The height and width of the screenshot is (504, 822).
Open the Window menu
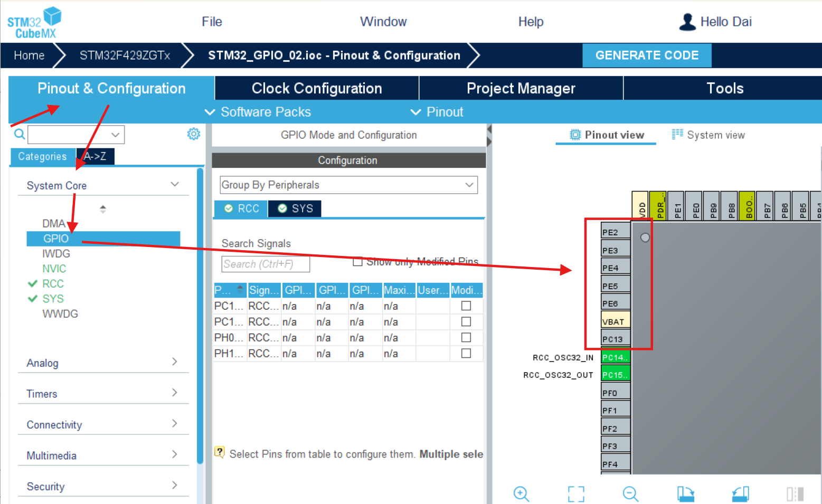coord(383,22)
